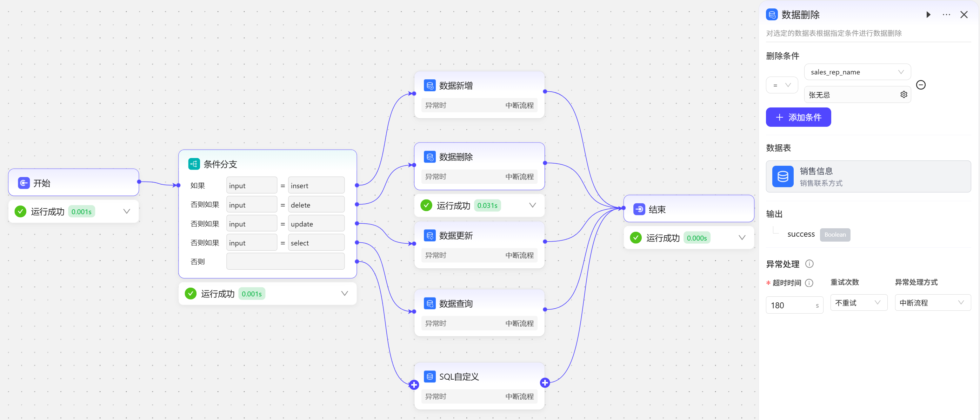Close the 数据删除 settings panel
This screenshot has height=420, width=980.
[x=964, y=15]
